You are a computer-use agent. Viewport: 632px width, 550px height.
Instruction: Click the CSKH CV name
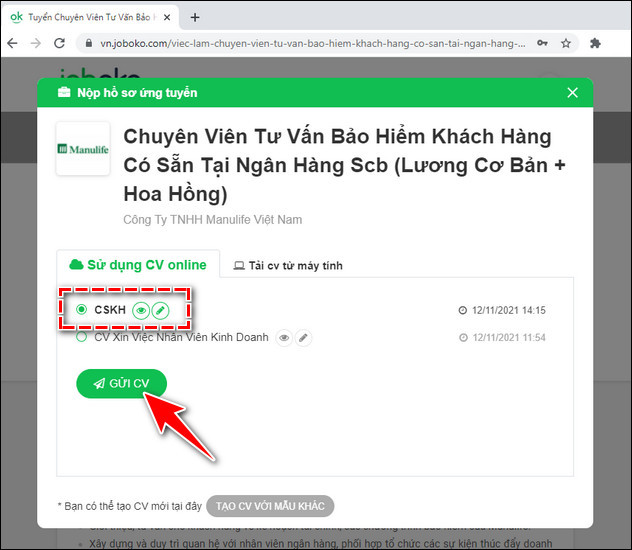110,309
